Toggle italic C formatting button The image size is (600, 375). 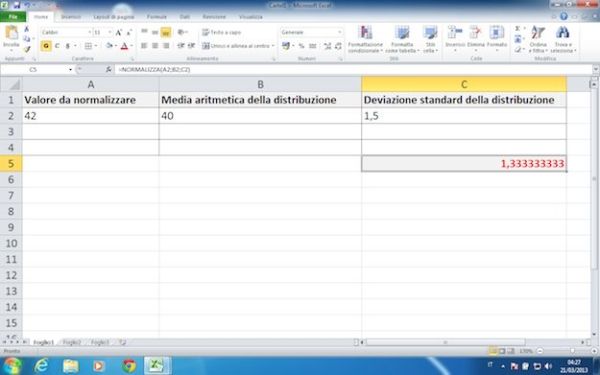57,46
